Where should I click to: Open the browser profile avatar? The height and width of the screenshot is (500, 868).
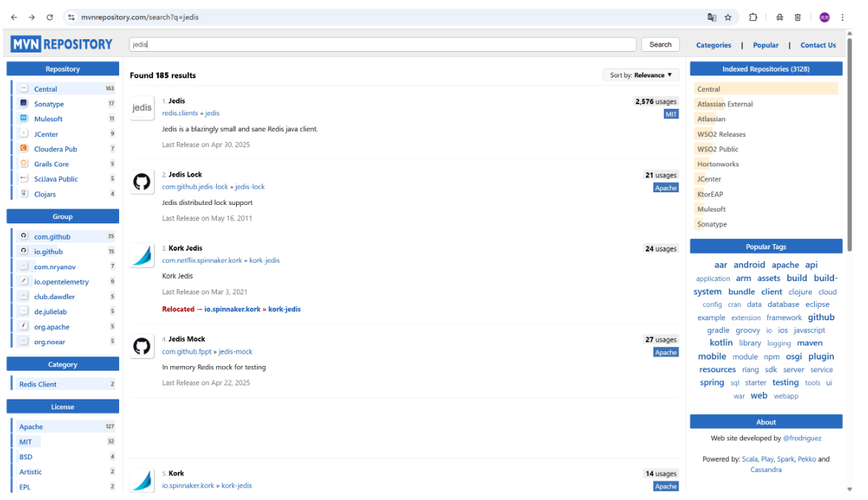point(824,17)
